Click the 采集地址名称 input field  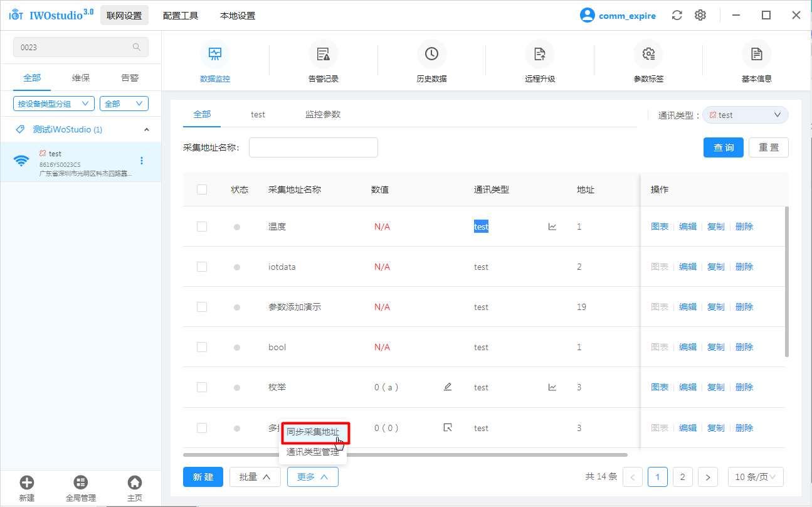pos(313,147)
